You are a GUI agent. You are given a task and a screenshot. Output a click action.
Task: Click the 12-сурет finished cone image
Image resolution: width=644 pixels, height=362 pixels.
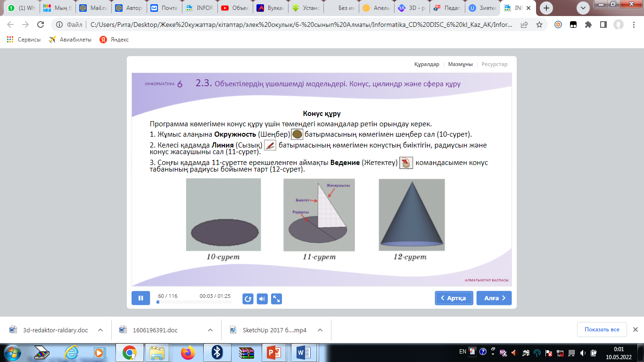pyautogui.click(x=412, y=215)
